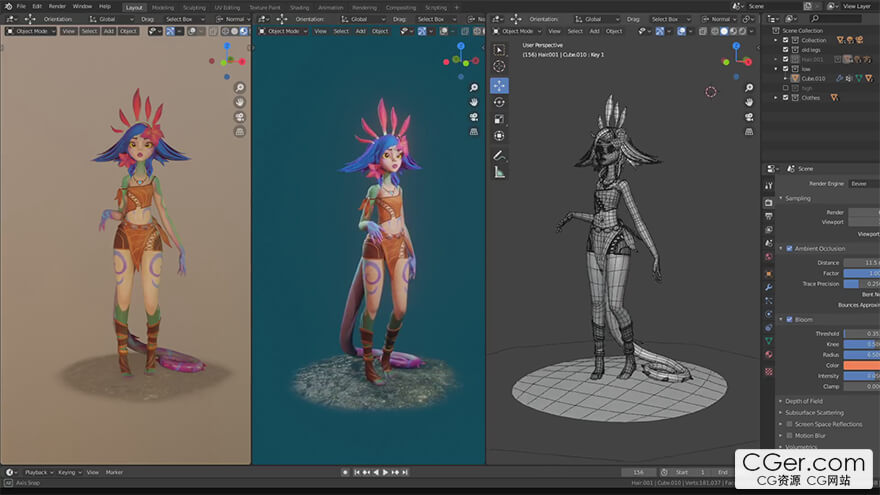Viewport: 880px width, 495px height.
Task: Select the Move tool in right viewport toolbar
Action: tap(499, 85)
